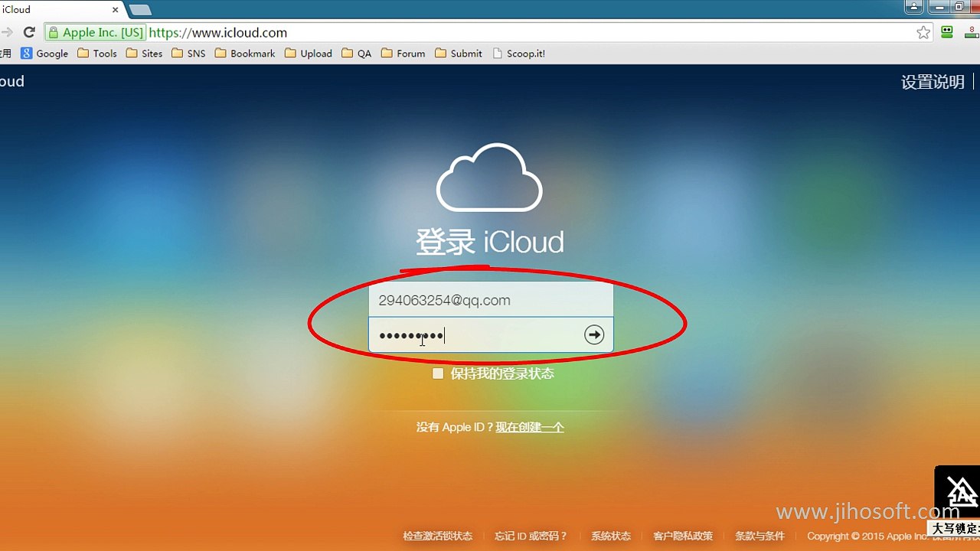980x551 pixels.
Task: Open a new tab
Action: pos(140,10)
